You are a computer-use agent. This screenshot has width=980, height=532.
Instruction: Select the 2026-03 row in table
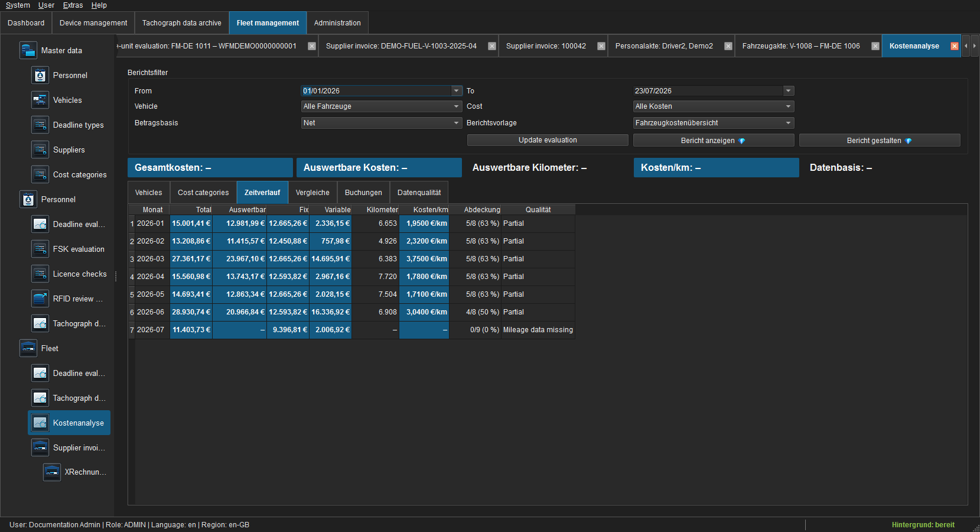pos(352,259)
